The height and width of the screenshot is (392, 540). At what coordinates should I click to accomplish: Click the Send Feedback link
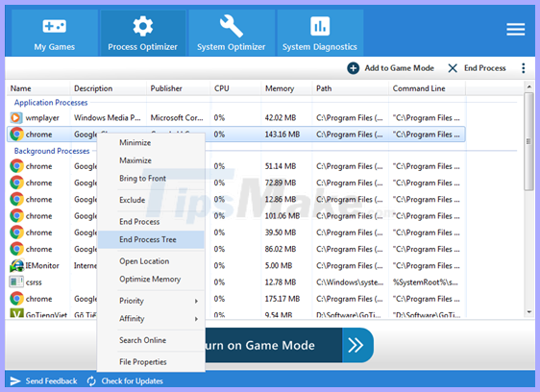click(x=51, y=381)
